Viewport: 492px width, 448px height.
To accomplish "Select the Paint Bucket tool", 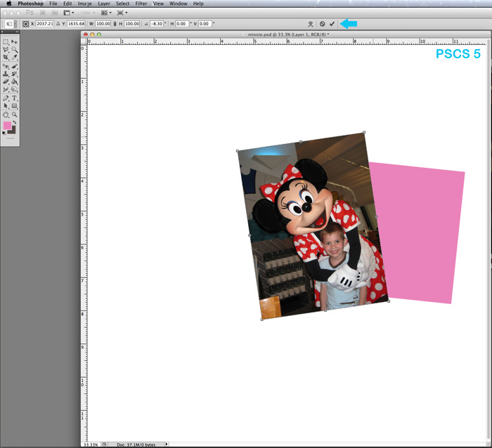I will click(x=14, y=81).
